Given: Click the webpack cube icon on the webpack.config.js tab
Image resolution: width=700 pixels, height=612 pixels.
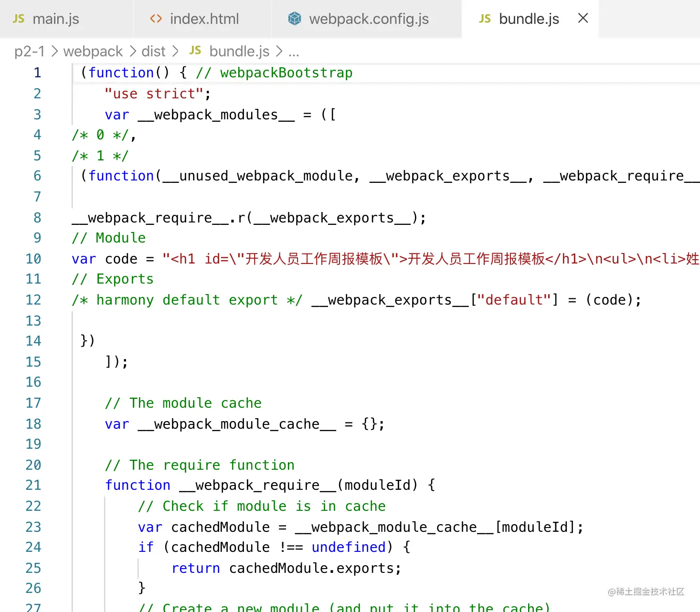Looking at the screenshot, I should click(295, 19).
